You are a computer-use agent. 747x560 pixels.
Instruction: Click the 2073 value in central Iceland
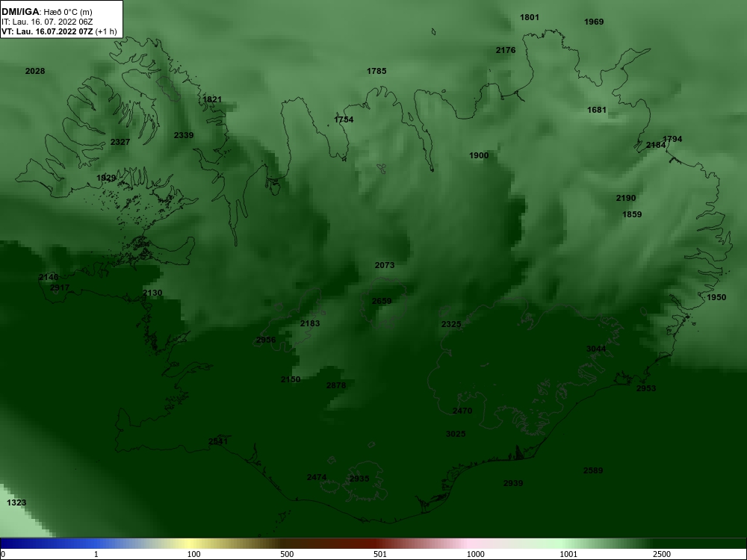tap(385, 265)
